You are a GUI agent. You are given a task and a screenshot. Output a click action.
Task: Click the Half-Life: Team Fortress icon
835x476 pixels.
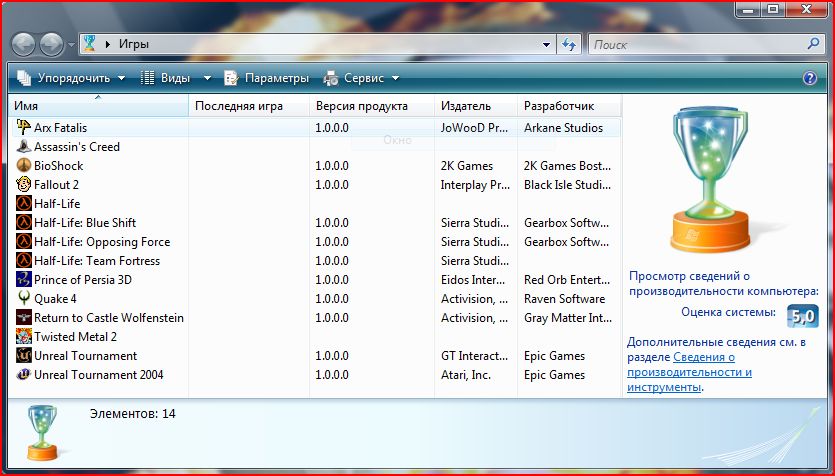[23, 261]
